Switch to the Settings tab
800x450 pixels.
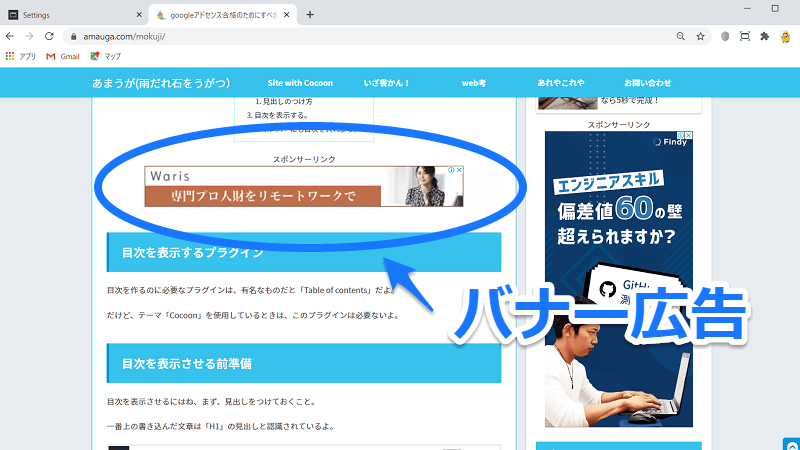(70, 14)
